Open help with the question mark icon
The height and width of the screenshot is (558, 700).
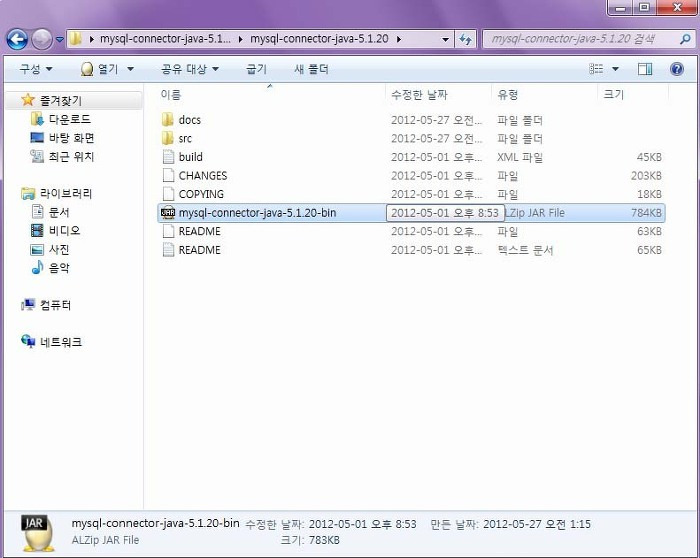(x=677, y=69)
